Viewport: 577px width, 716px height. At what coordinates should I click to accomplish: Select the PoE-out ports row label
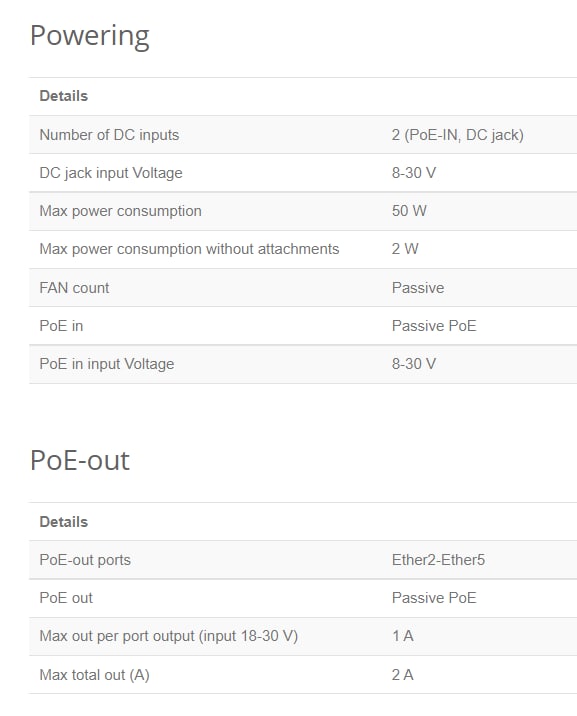[85, 560]
